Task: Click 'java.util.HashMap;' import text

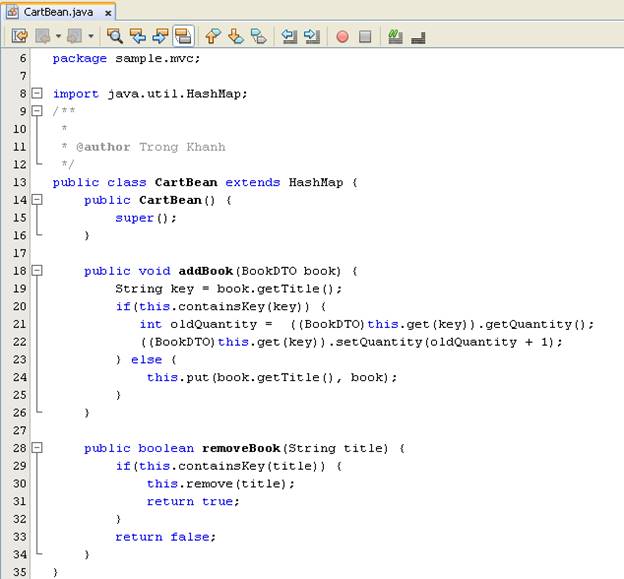Action: click(x=177, y=94)
